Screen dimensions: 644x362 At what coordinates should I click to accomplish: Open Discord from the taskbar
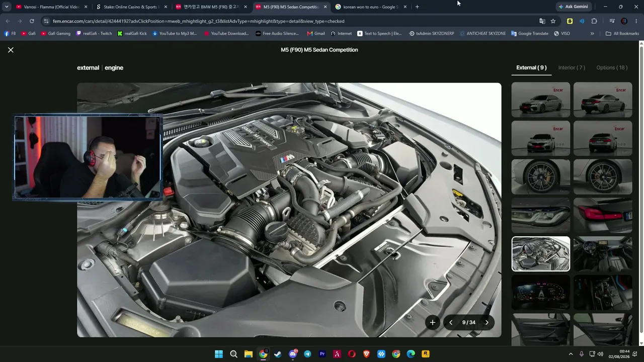pos(293,354)
